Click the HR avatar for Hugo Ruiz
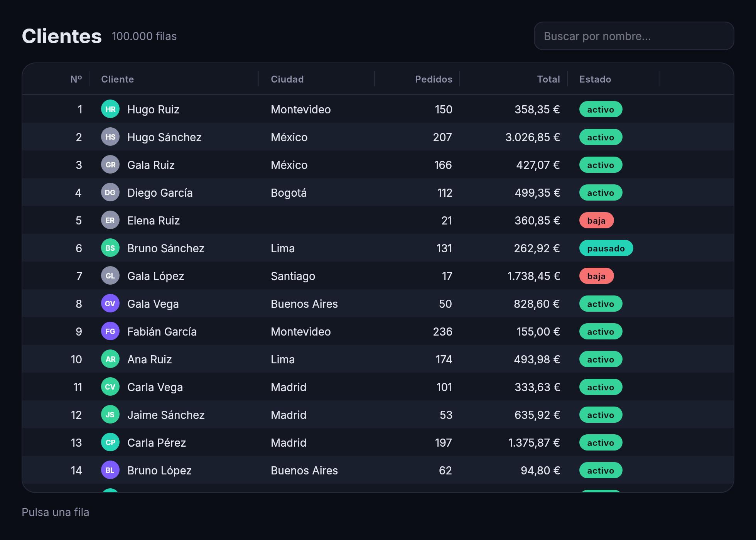 point(110,109)
